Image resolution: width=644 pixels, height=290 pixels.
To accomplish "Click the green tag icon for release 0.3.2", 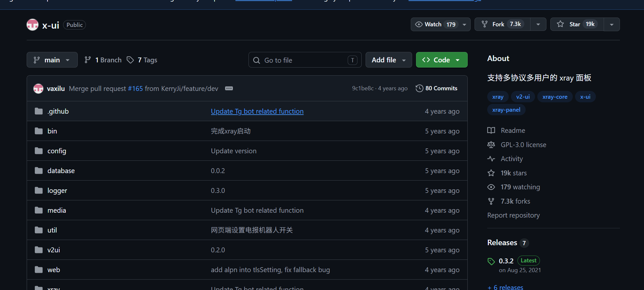I will click(x=491, y=261).
